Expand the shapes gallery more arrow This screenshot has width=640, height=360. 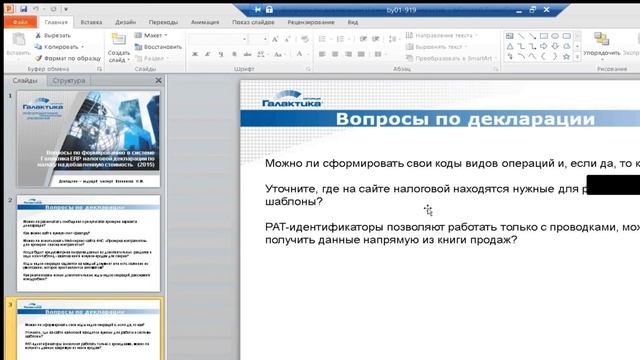pos(577,58)
